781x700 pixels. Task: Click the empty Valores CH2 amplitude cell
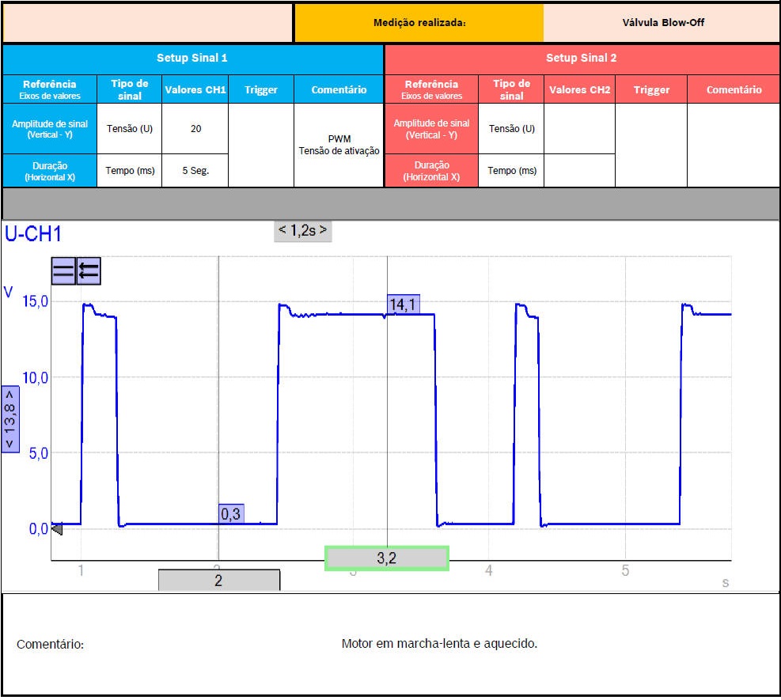[579, 129]
